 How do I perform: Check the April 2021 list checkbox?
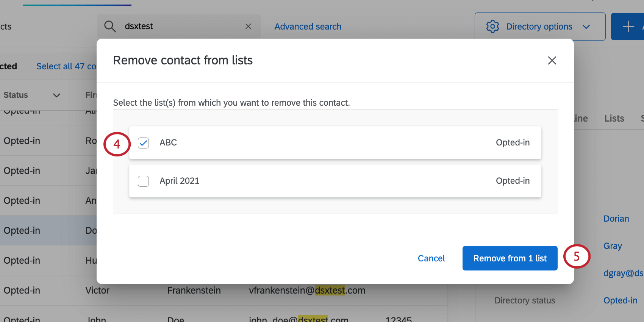[x=143, y=181]
